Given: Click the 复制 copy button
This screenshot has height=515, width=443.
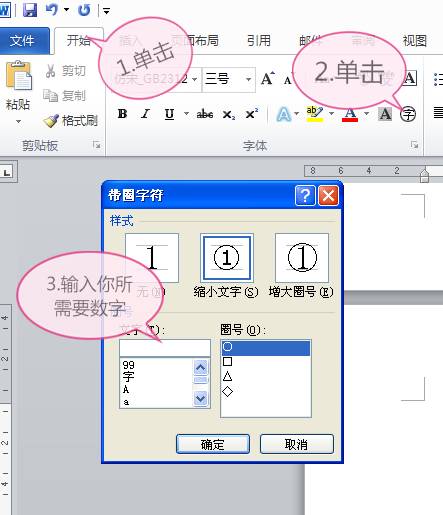Looking at the screenshot, I should click(x=65, y=96).
